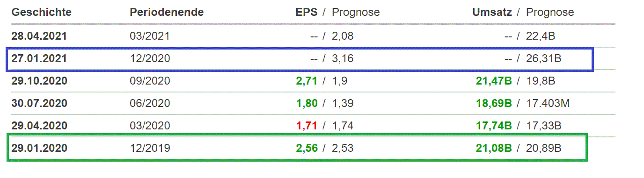
Task: Click the revenue value 18,69B
Action: (x=494, y=103)
